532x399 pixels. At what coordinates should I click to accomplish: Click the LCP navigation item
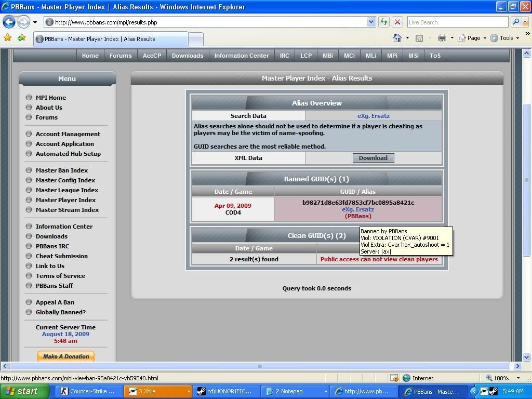click(x=305, y=56)
